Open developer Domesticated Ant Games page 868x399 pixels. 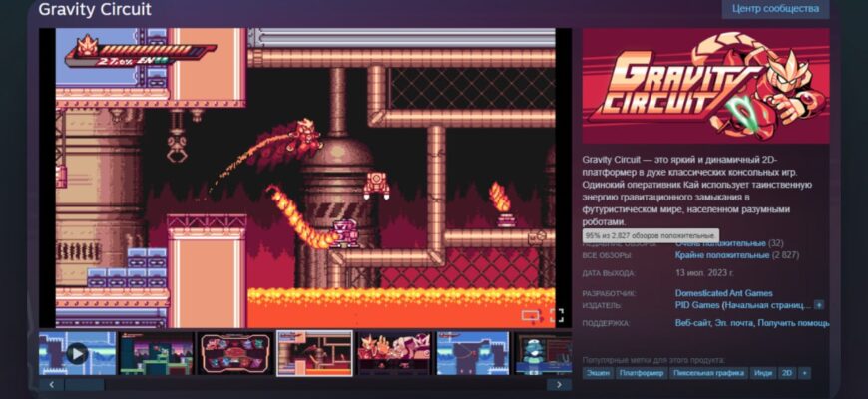tap(723, 293)
